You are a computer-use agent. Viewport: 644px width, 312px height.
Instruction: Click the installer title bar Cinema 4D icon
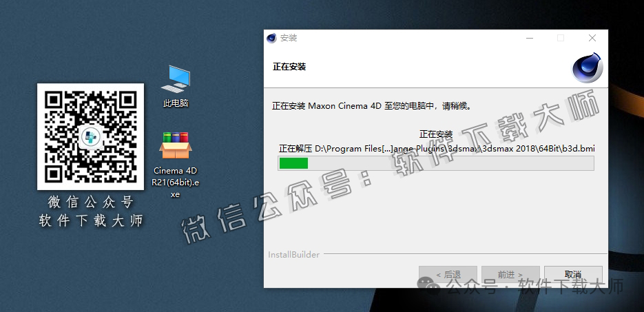271,38
